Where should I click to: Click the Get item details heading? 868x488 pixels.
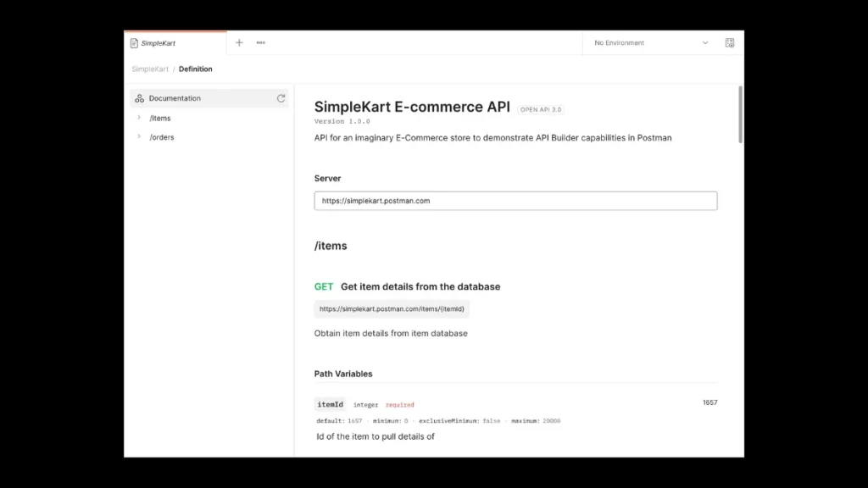(420, 286)
